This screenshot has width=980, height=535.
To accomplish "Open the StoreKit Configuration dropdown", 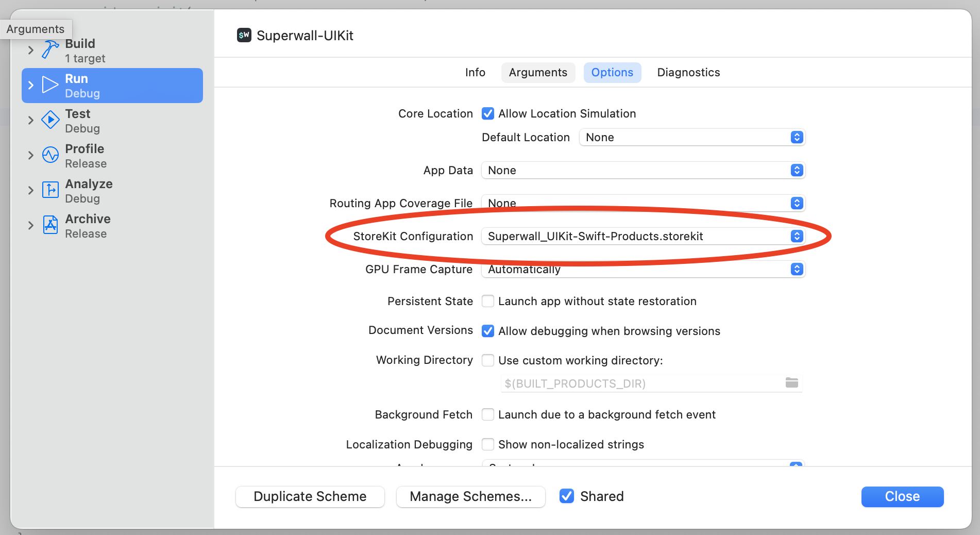I will (643, 236).
